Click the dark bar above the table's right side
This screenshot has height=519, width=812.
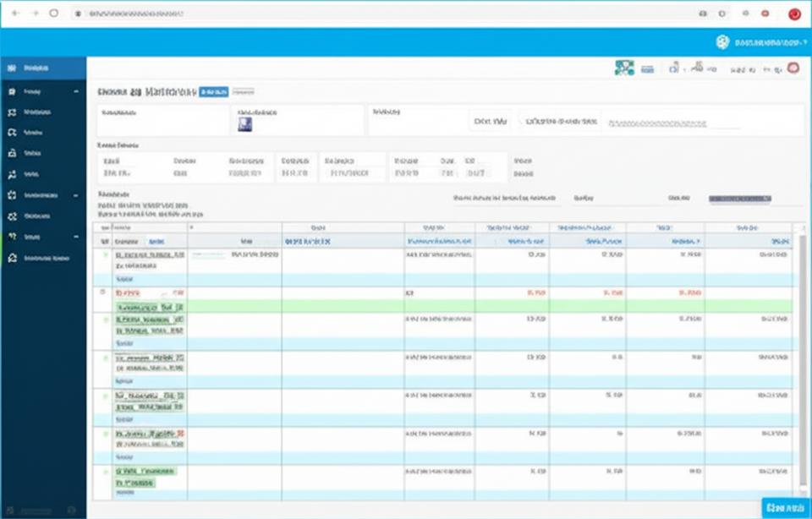coord(739,199)
